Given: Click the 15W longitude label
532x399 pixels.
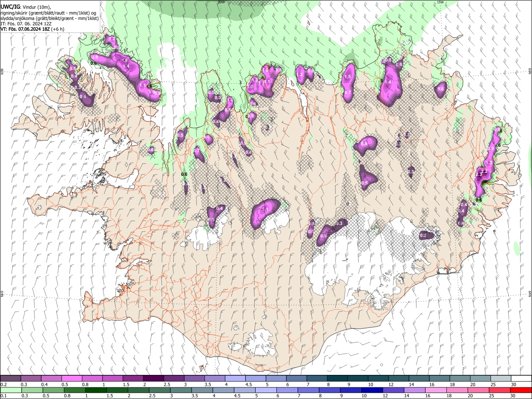Looking at the screenshot, I should (440, 2).
